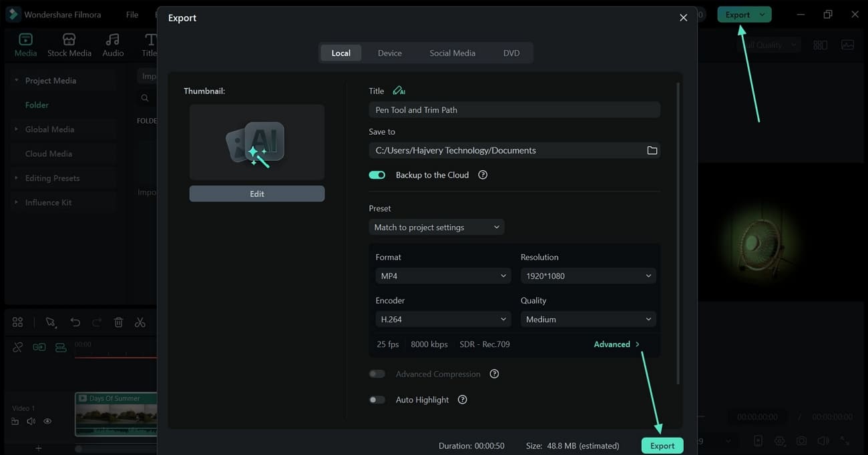Click the Edit thumbnail button
Screen dimensions: 868x455
pyautogui.click(x=256, y=193)
